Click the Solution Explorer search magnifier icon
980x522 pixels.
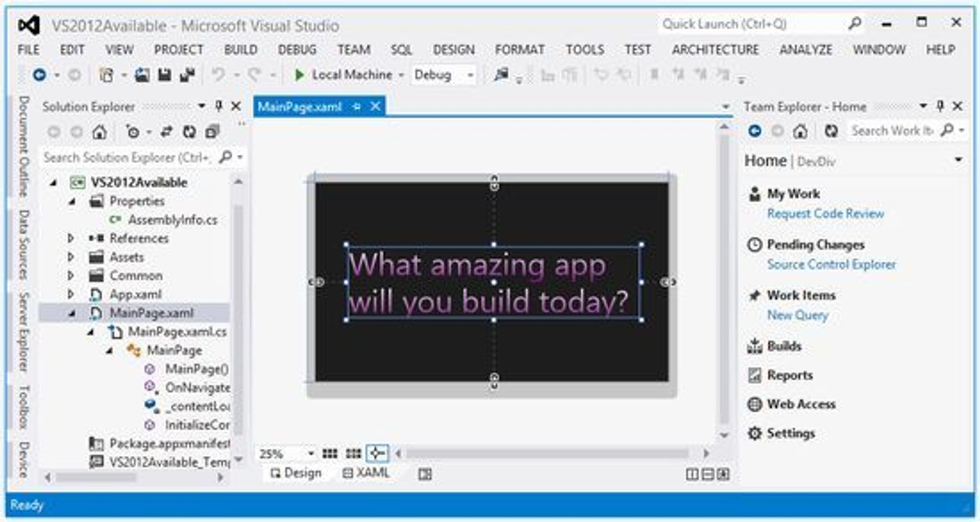tap(225, 157)
